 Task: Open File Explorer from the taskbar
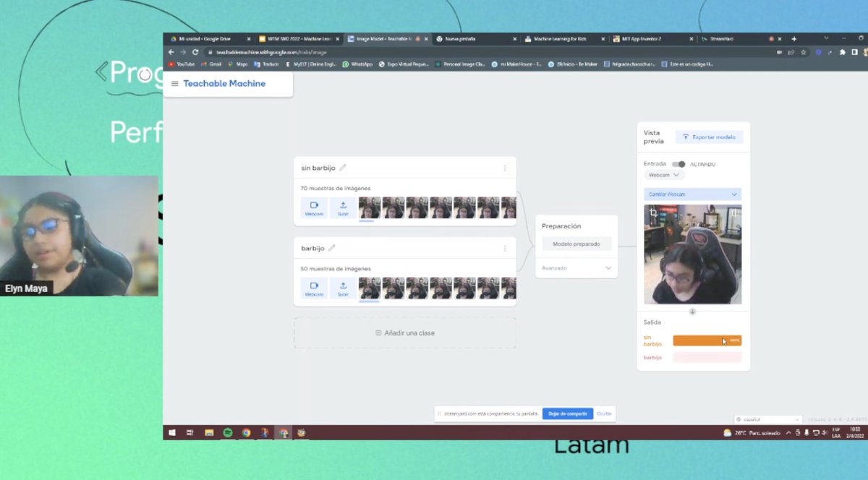(209, 432)
